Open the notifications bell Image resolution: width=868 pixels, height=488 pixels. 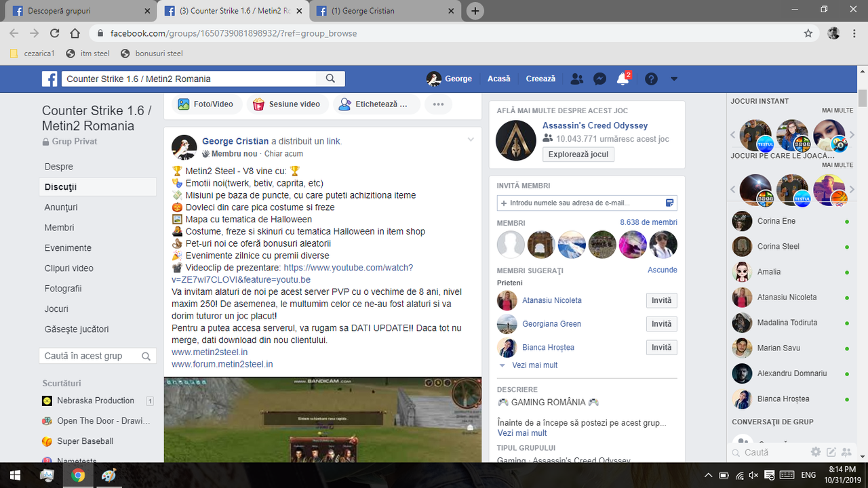tap(623, 79)
